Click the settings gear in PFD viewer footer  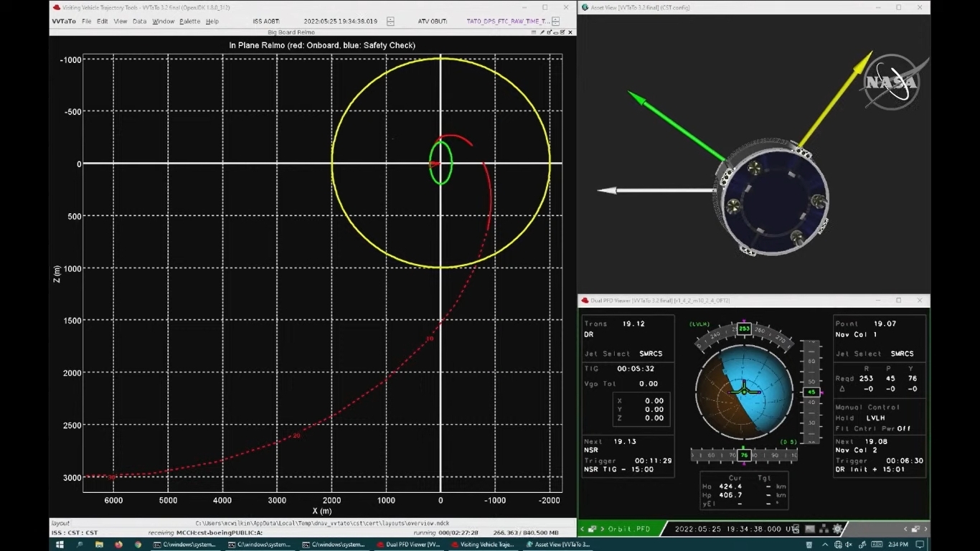pos(837,529)
